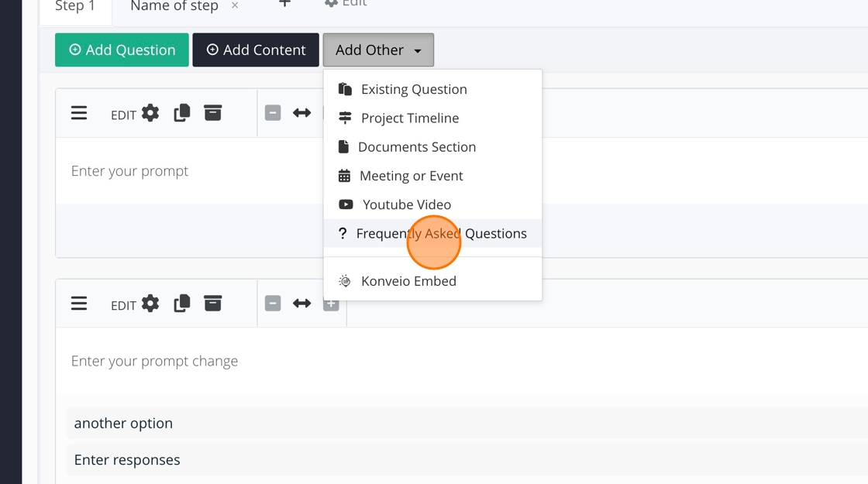The width and height of the screenshot is (868, 484).
Task: Shrink second question width with minus button
Action: pyautogui.click(x=273, y=304)
